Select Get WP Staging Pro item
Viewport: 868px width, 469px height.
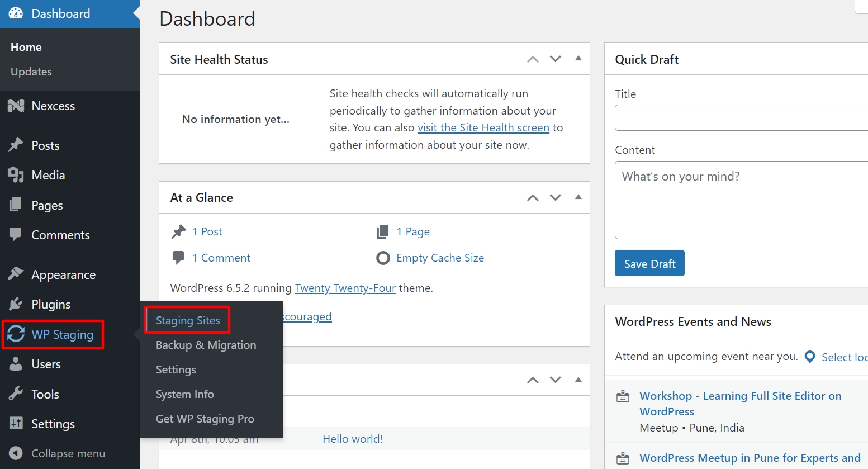pyautogui.click(x=205, y=419)
